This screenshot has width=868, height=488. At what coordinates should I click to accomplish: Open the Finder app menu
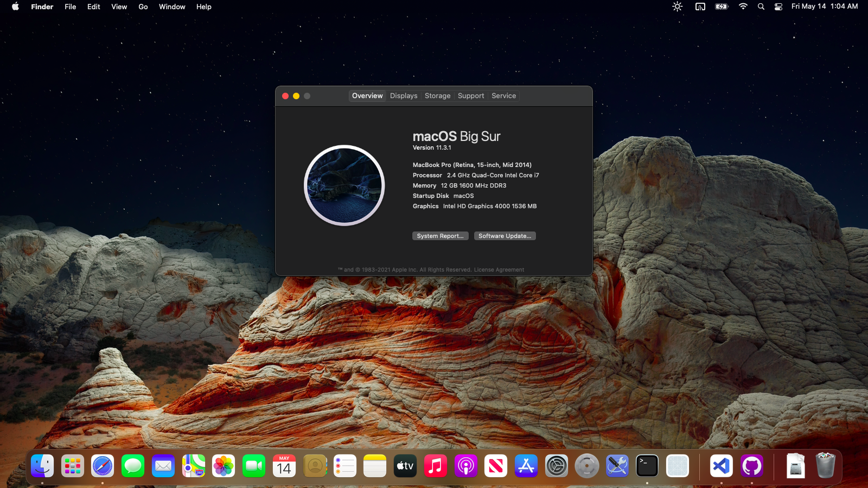[42, 7]
